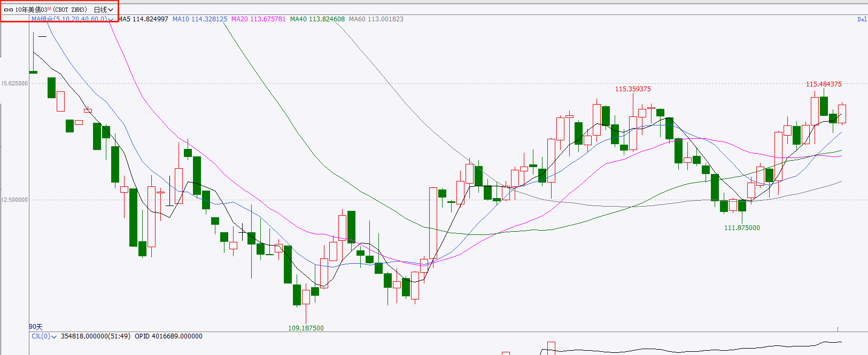Viewport: 868px width, 355px height.
Task: Select the green MA40 113.824608 legend label
Action: point(317,19)
